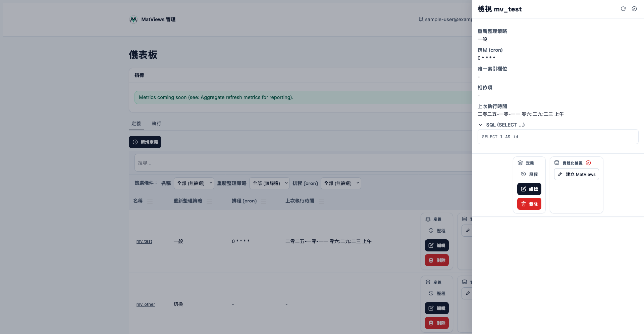The height and width of the screenshot is (334, 644).
Task: Open column menu icon for 上次執行時間 header
Action: [x=321, y=201]
